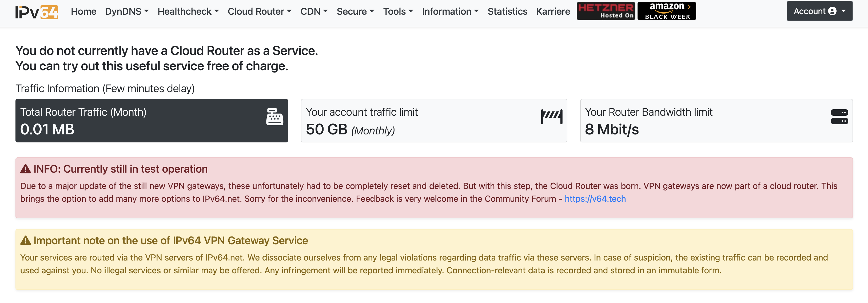Open the Account menu button

(x=819, y=11)
